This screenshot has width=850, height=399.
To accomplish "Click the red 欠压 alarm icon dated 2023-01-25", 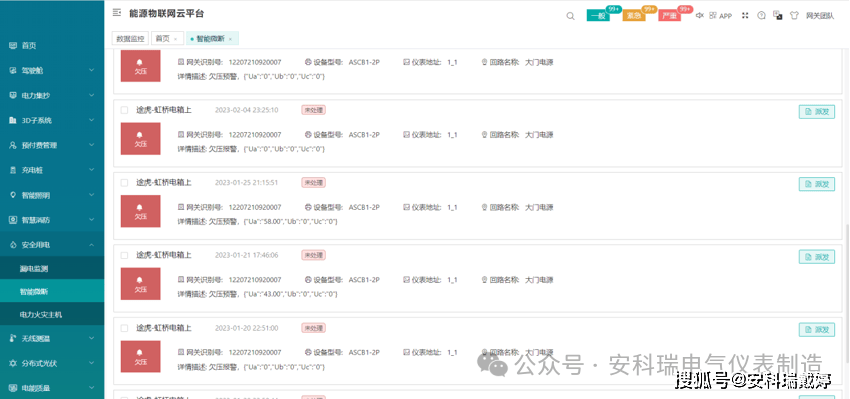I will (140, 211).
